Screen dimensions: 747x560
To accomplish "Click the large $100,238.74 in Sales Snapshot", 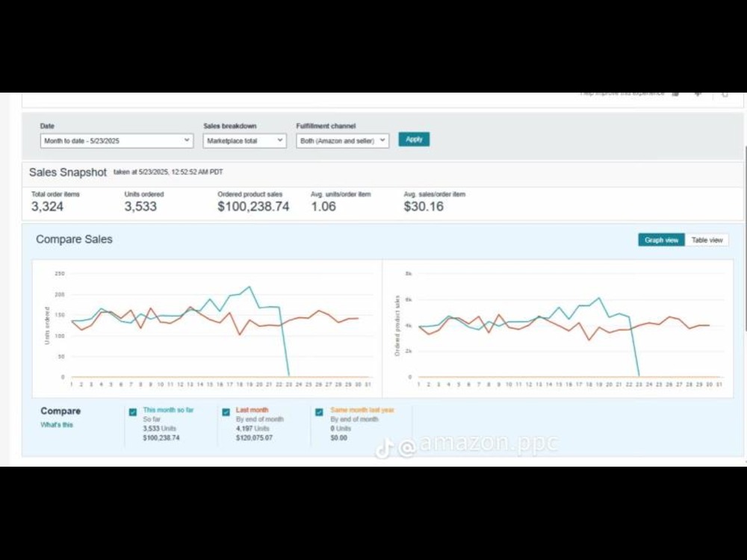I will [x=253, y=206].
